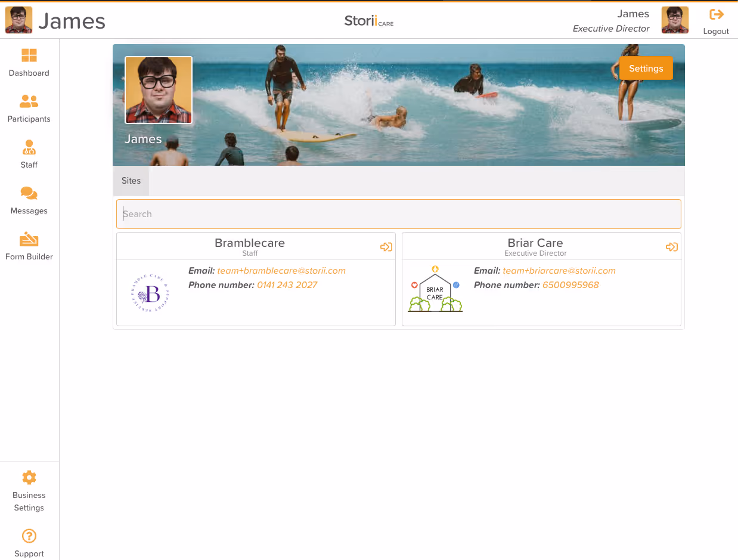Click the Messages label in sidebar
Screen dimensions: 738x560
point(29,211)
